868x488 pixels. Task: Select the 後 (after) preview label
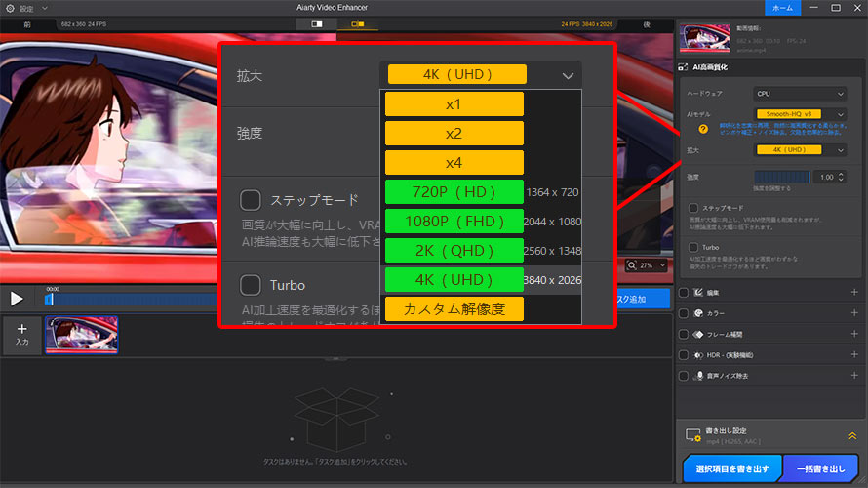click(x=647, y=24)
